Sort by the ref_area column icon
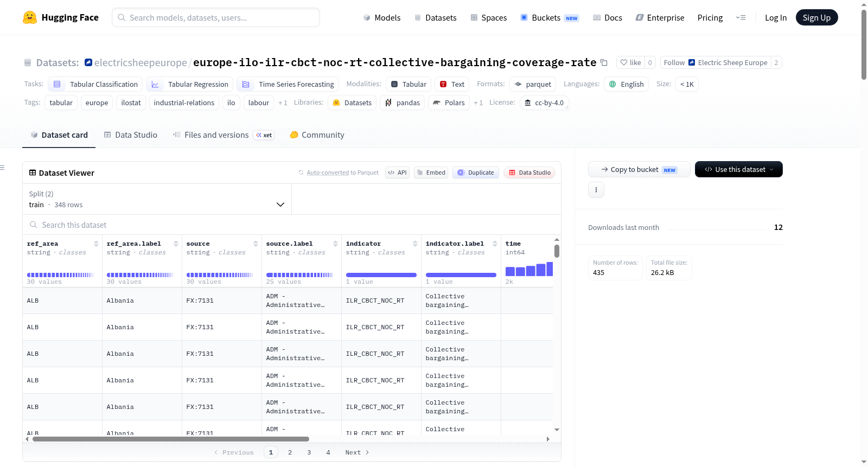Image resolution: width=868 pixels, height=467 pixels. pos(96,244)
